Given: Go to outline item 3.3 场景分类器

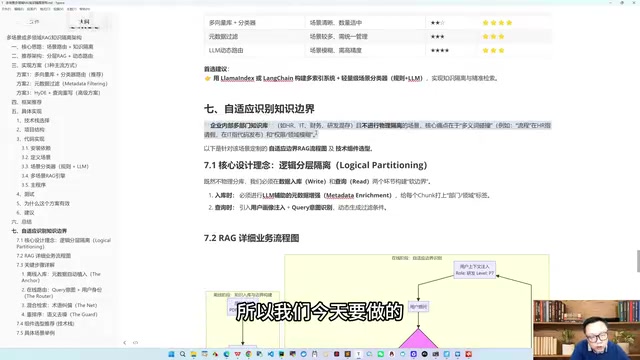Looking at the screenshot, I should click(55, 167).
